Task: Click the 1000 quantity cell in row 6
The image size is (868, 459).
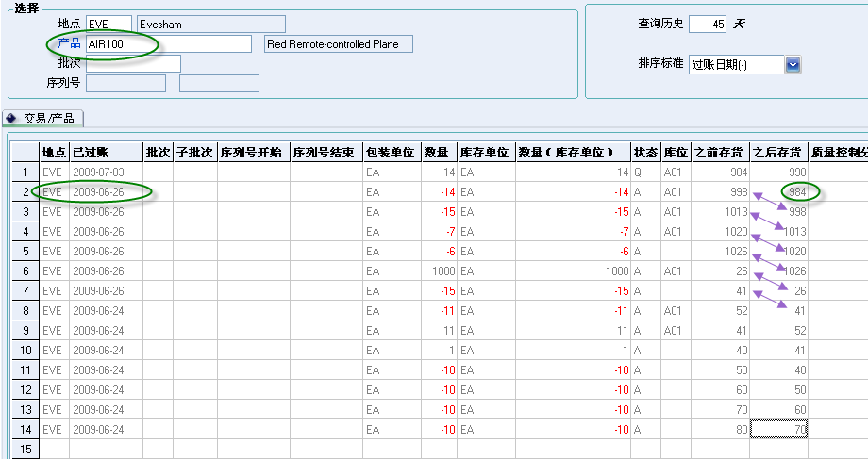Action: point(440,271)
